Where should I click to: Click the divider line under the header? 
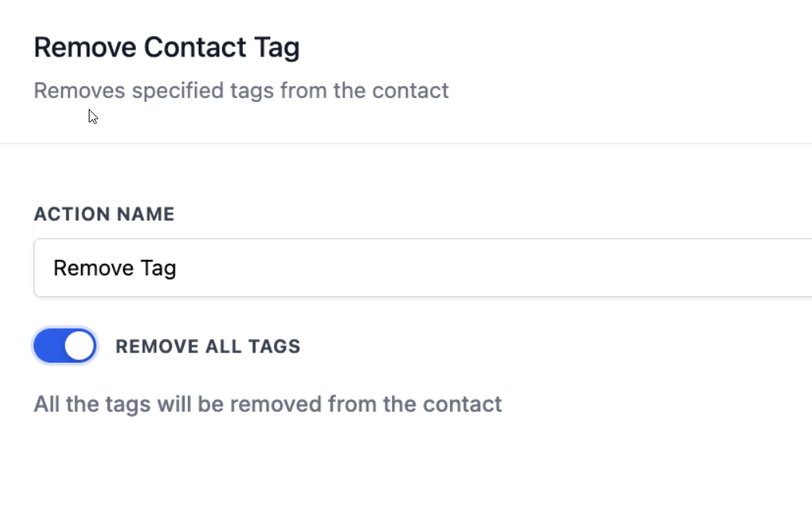pyautogui.click(x=406, y=144)
